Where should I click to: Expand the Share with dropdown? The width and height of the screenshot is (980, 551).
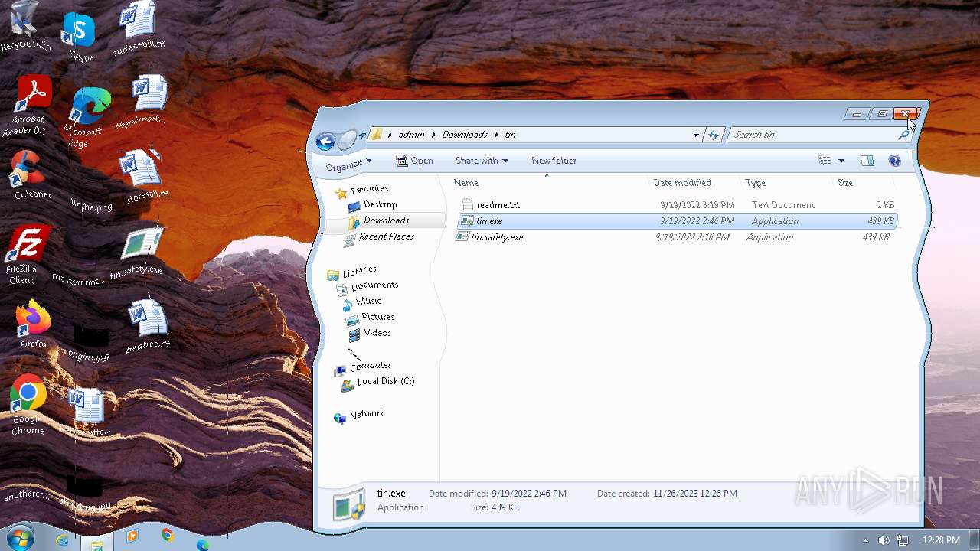(x=482, y=161)
